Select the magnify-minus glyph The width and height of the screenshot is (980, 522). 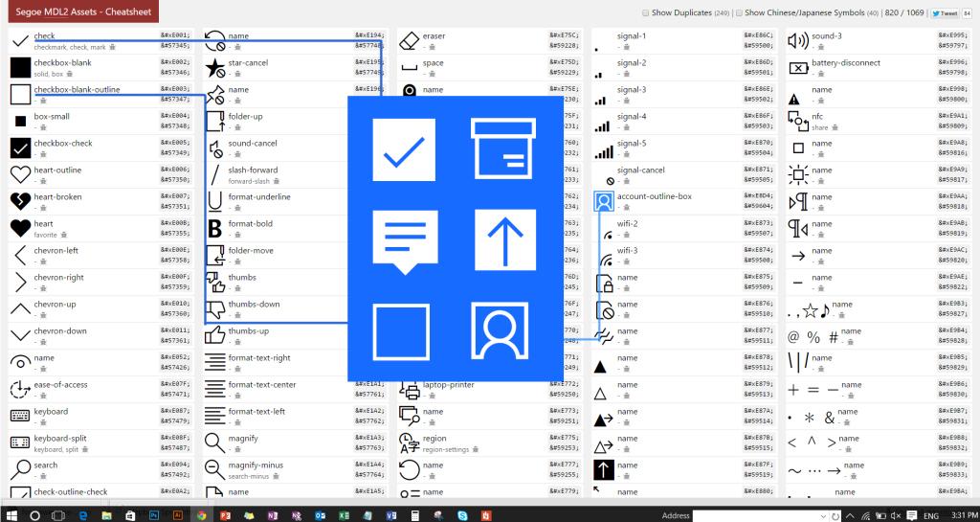pos(214,469)
